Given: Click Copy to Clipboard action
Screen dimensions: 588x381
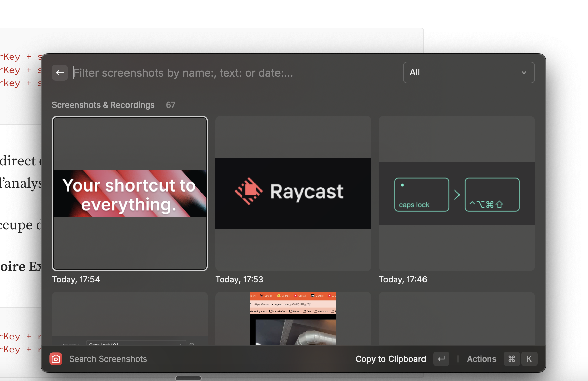Looking at the screenshot, I should [391, 359].
